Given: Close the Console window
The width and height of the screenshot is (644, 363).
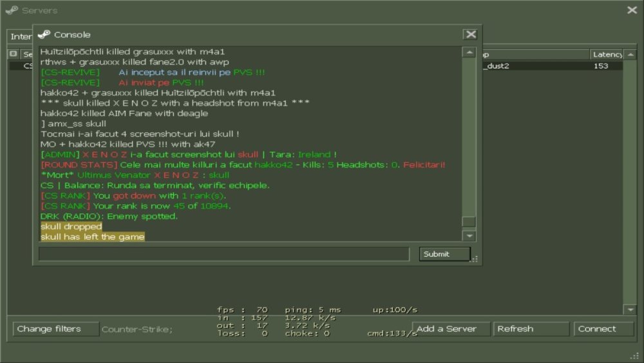Looking at the screenshot, I should tap(471, 35).
